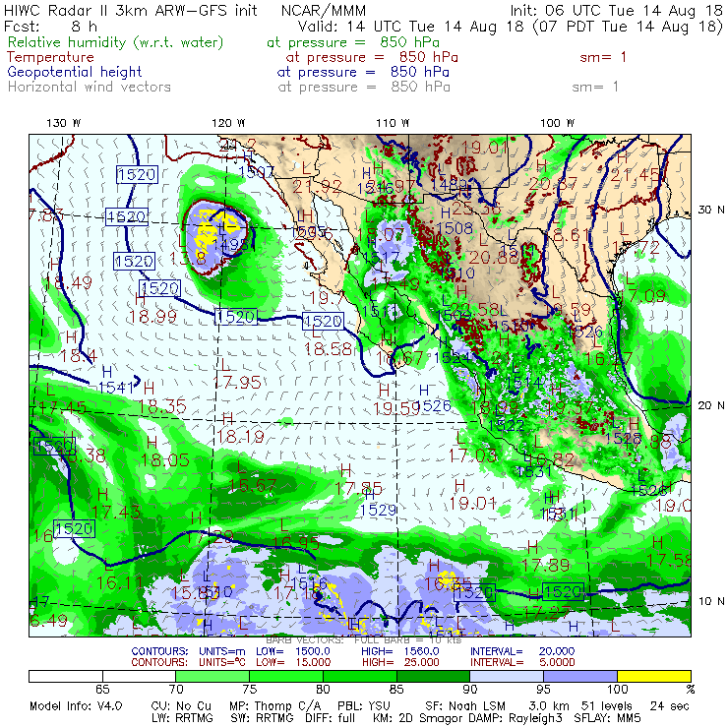Click the '18.35' temperature value
Image resolution: width=728 pixels, height=728 pixels.
(162, 406)
